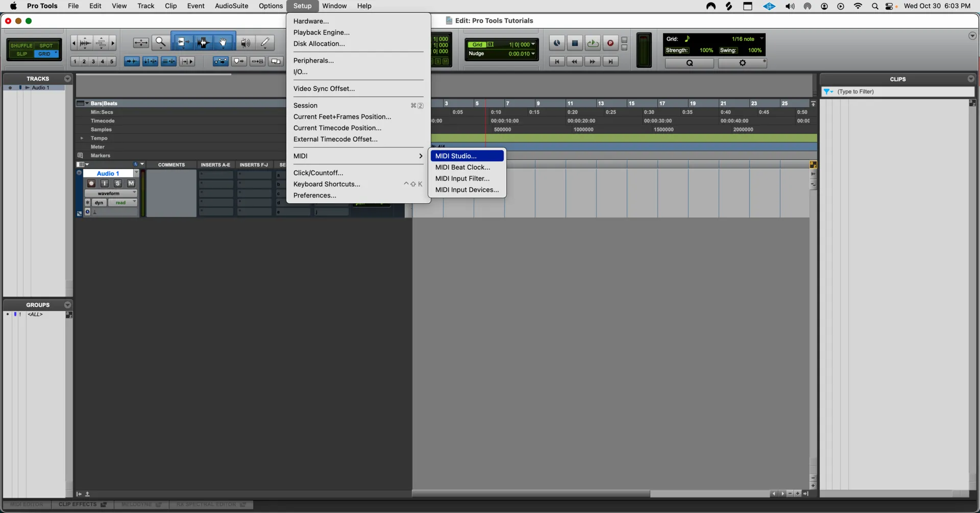The height and width of the screenshot is (513, 980).
Task: Mute the Audio 1 track
Action: 131,183
